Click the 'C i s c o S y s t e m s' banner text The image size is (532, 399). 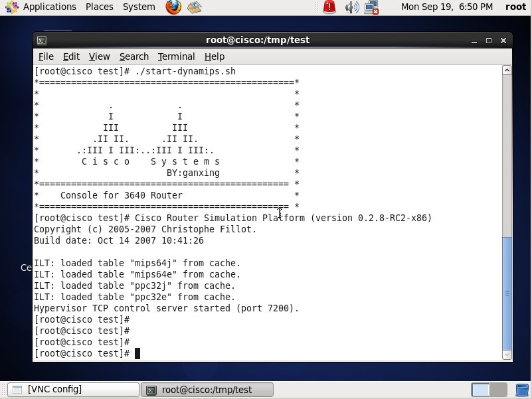(x=151, y=162)
